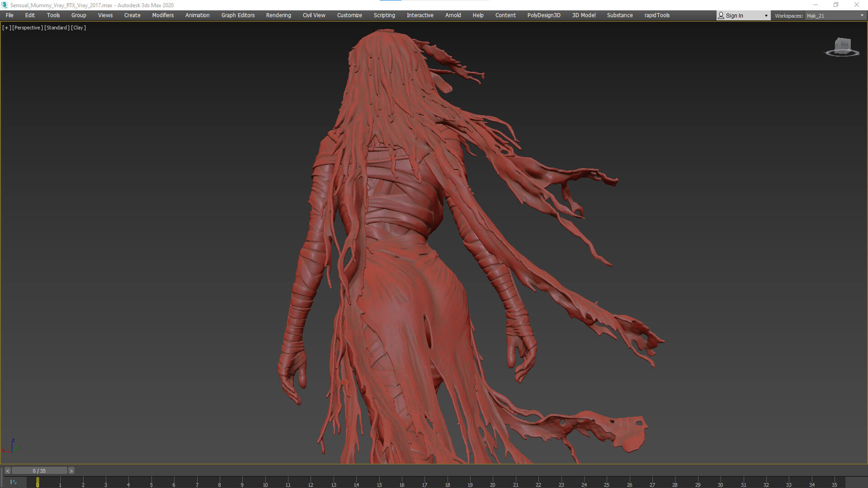Open the PolyDesign3D menu

click(544, 15)
